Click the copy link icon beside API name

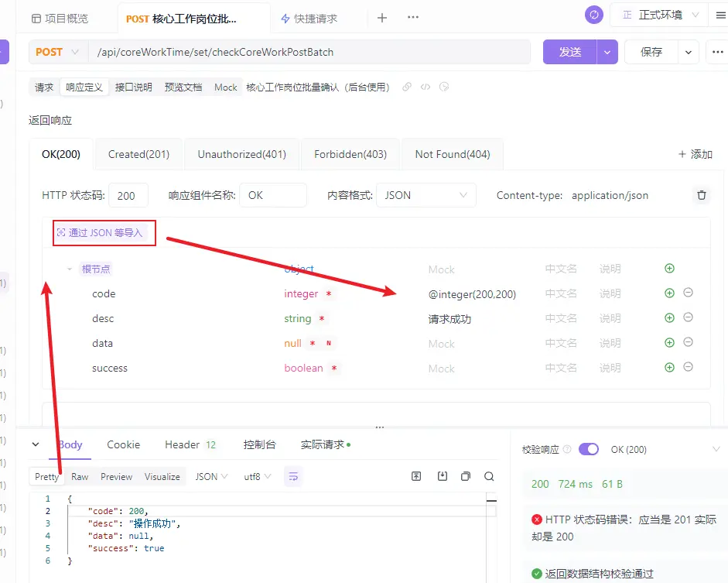point(407,87)
